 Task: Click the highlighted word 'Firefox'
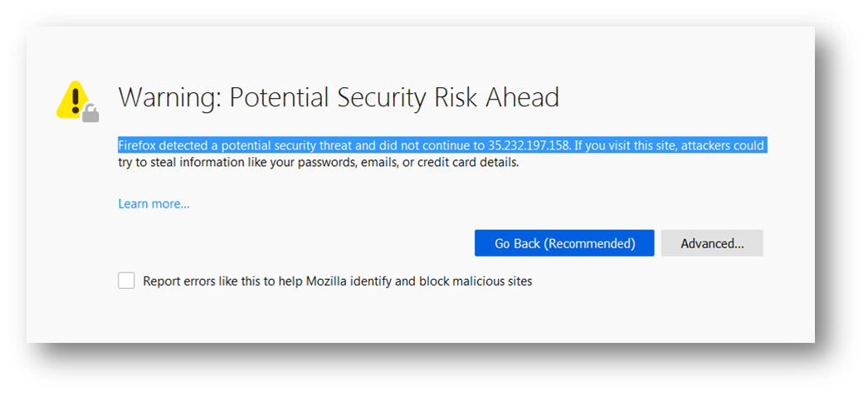pyautogui.click(x=135, y=146)
